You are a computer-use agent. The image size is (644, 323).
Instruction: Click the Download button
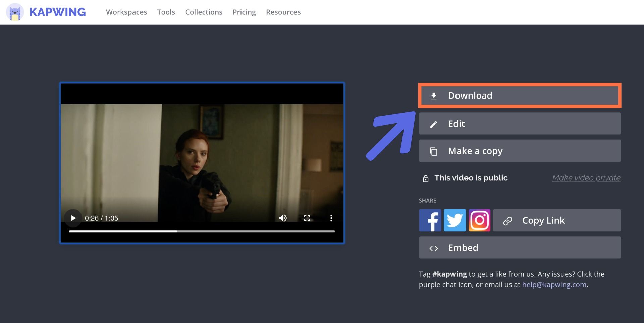pos(519,95)
